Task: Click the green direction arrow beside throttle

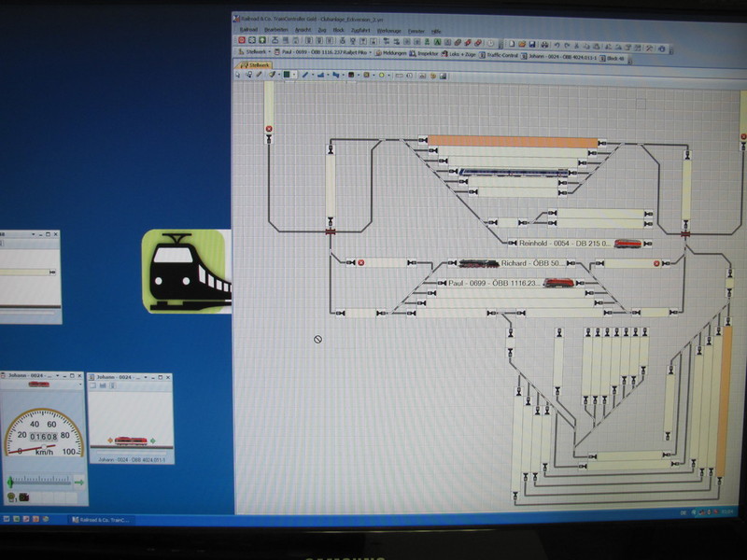Action: pos(79,482)
